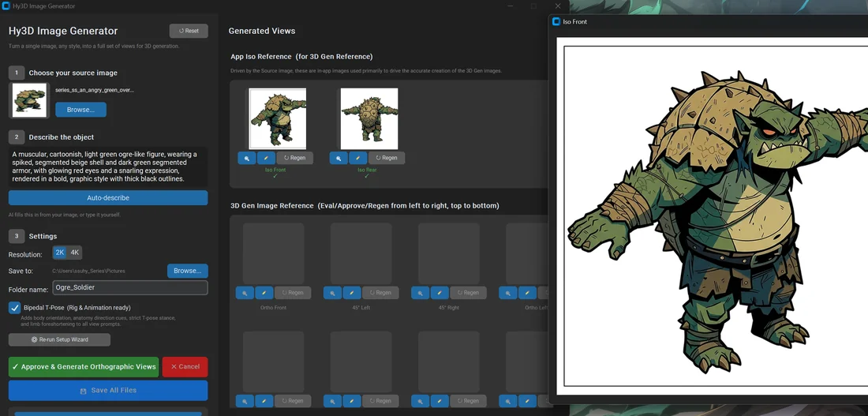This screenshot has width=868, height=416.
Task: Regen the Iso Rear image
Action: [387, 158]
